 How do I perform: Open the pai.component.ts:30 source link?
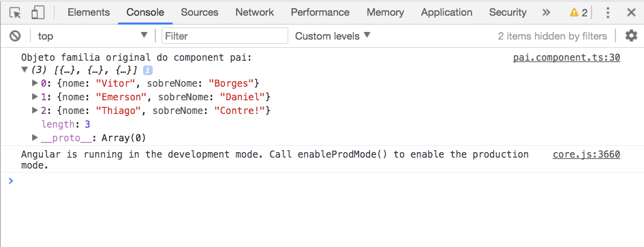tap(566, 57)
